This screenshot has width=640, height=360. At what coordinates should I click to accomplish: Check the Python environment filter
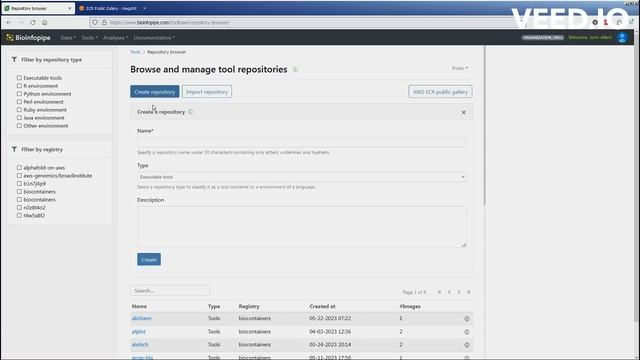coord(19,94)
